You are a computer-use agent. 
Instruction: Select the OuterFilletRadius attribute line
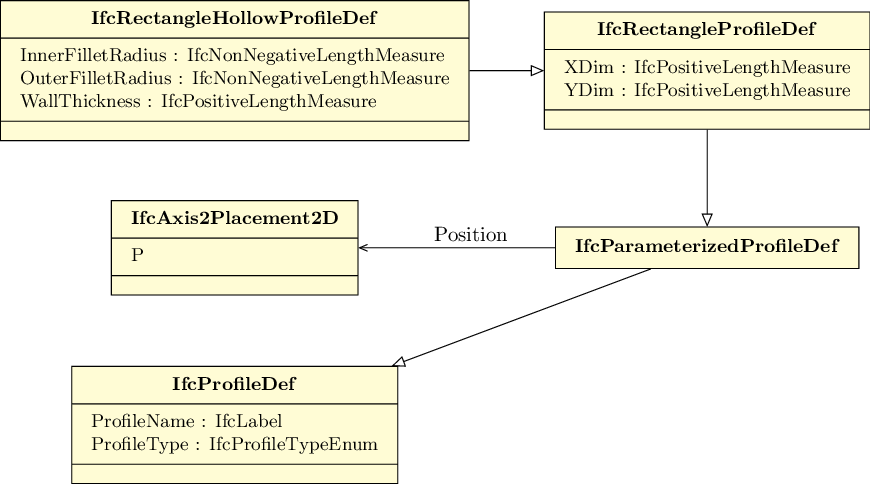click(234, 77)
